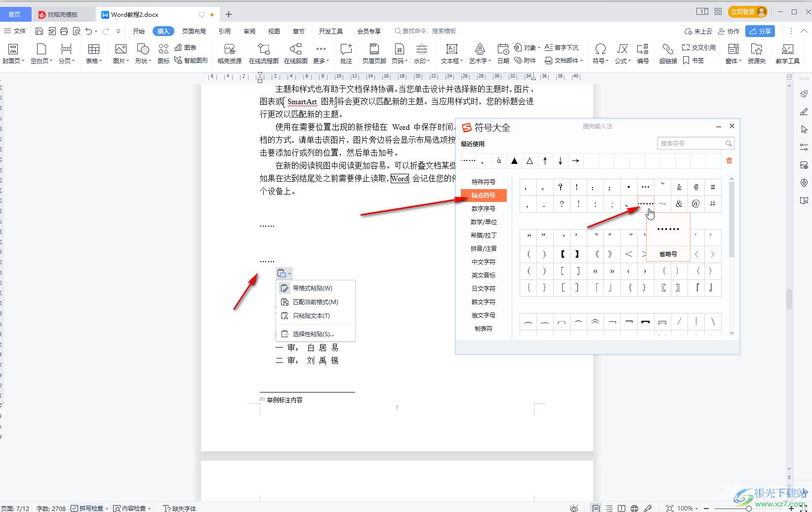Insert a Blank Page (空白页)
812x512 pixels.
tap(41, 54)
